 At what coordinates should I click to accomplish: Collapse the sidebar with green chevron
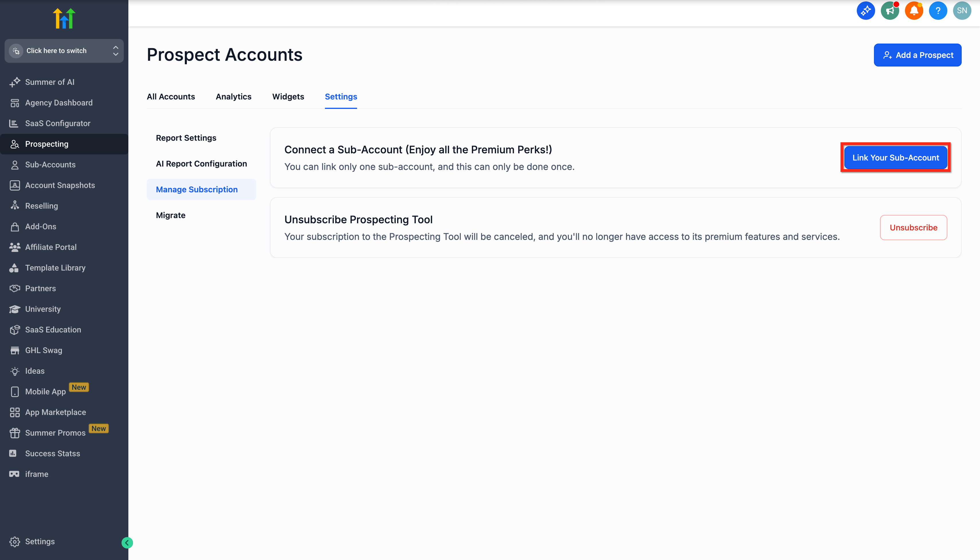point(127,543)
